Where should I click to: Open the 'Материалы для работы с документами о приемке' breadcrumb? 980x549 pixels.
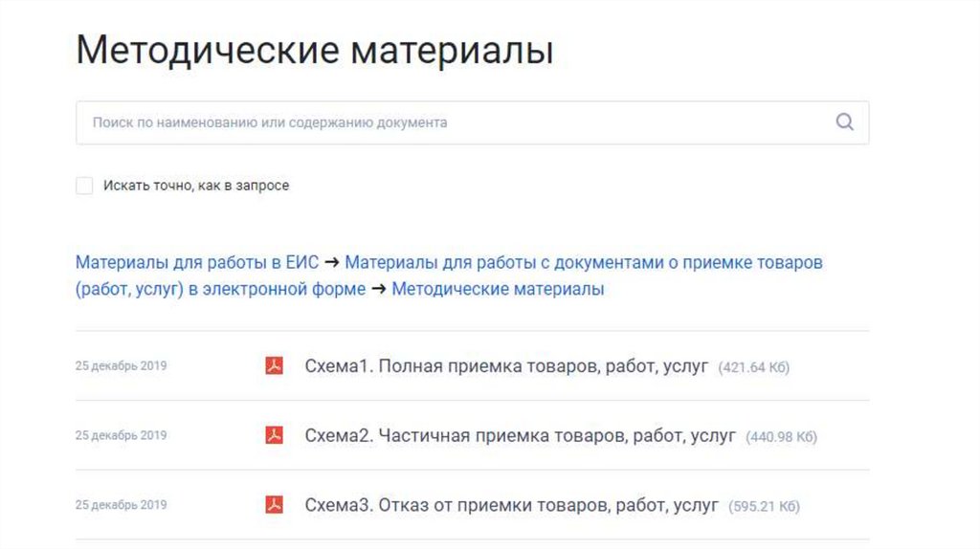(x=583, y=262)
